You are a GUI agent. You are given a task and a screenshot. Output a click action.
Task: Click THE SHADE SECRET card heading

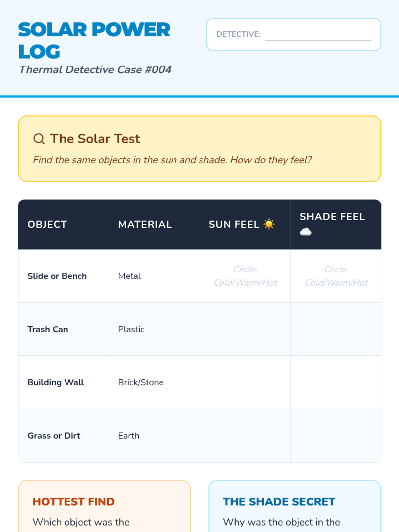(279, 502)
